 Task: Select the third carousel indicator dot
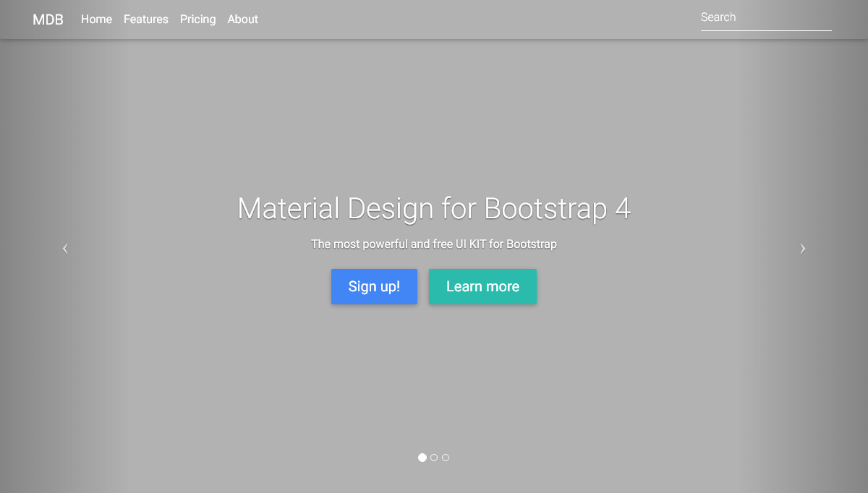[x=446, y=458]
